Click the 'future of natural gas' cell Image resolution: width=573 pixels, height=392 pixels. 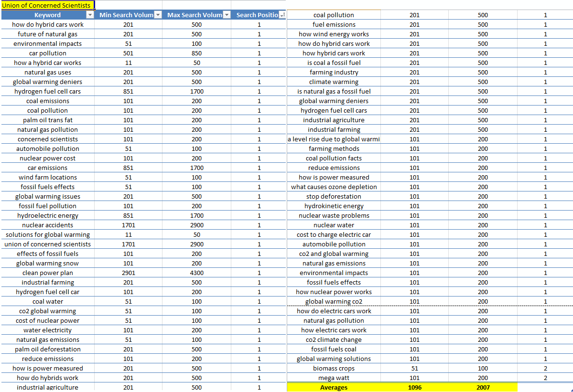pyautogui.click(x=47, y=34)
